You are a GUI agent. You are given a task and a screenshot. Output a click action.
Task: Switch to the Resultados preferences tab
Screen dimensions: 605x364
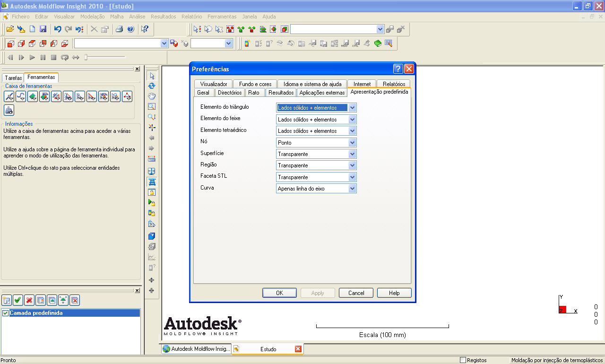coord(281,93)
